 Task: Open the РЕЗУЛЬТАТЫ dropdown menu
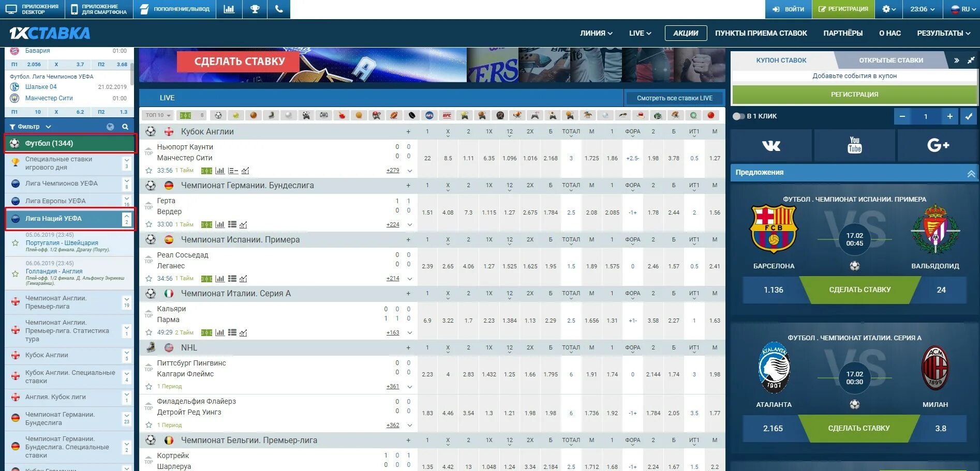944,33
